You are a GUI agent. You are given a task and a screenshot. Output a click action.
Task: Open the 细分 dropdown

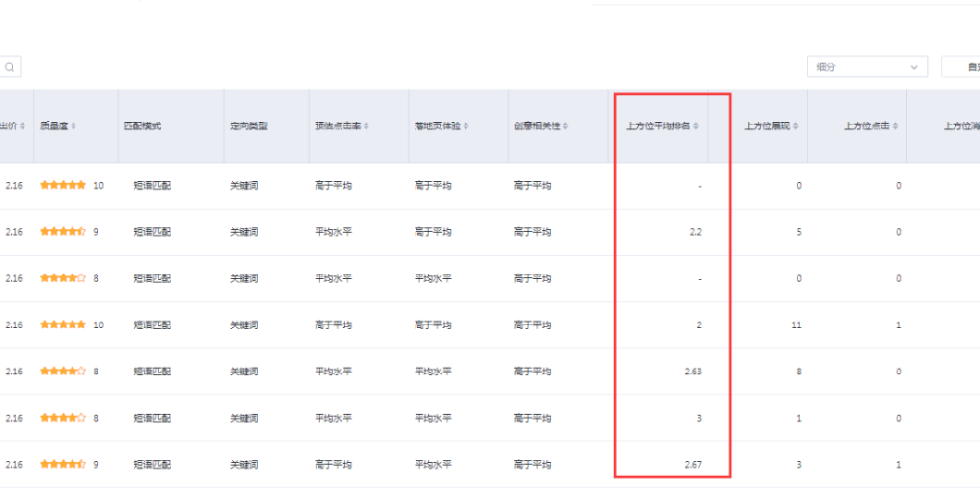pyautogui.click(x=866, y=67)
